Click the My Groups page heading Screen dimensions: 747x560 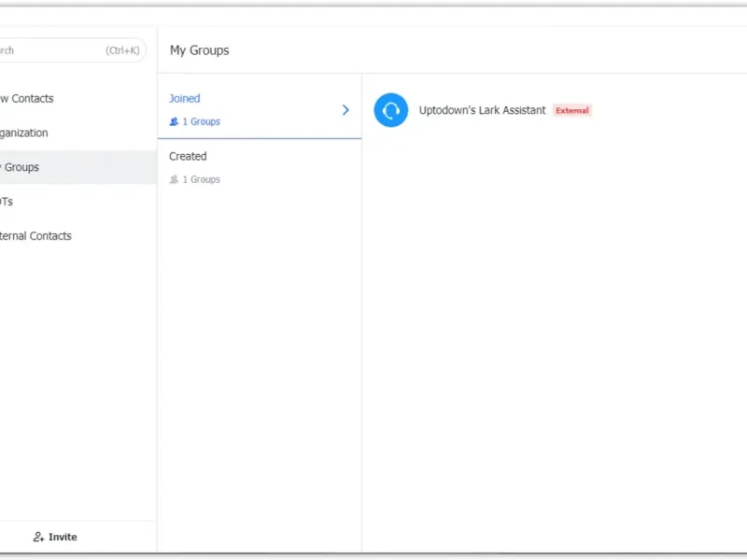click(x=199, y=50)
